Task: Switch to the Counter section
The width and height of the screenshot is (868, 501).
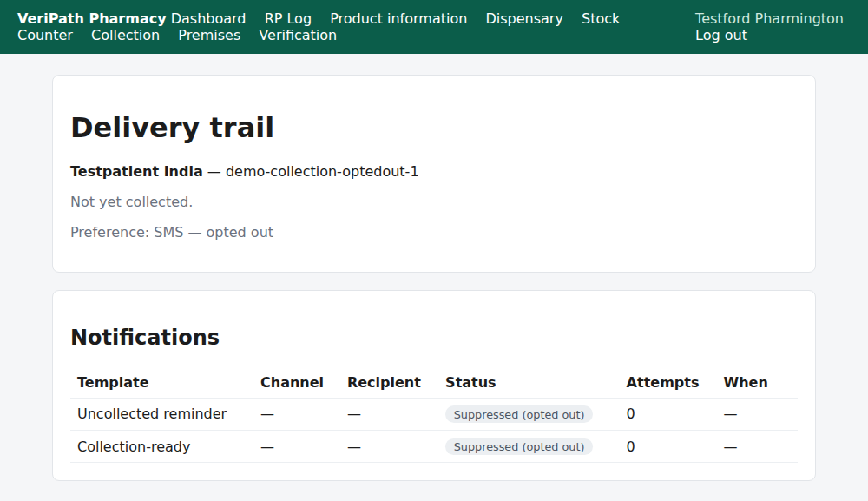Action: tap(45, 36)
